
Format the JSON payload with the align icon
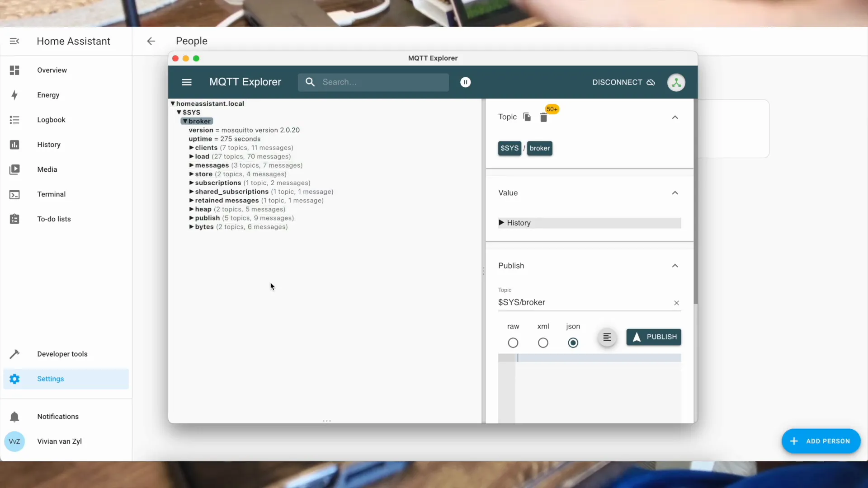tap(607, 338)
